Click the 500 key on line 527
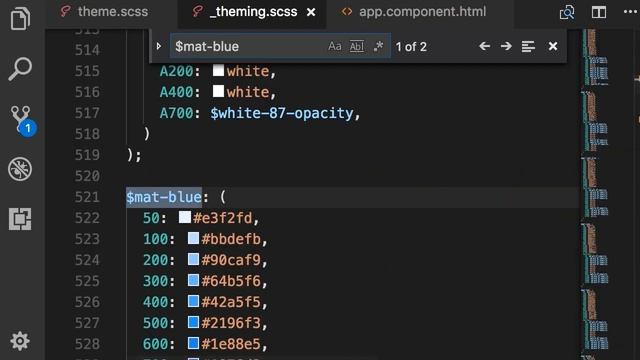 [x=155, y=323]
